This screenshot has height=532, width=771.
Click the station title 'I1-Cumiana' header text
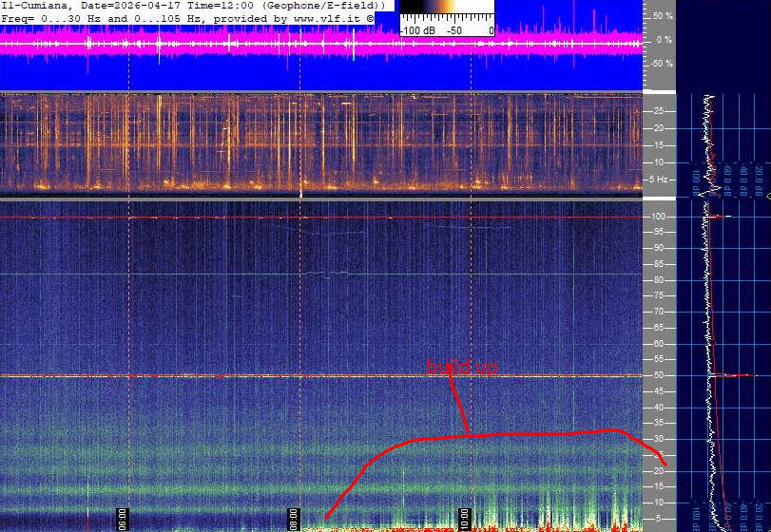[x=35, y=7]
